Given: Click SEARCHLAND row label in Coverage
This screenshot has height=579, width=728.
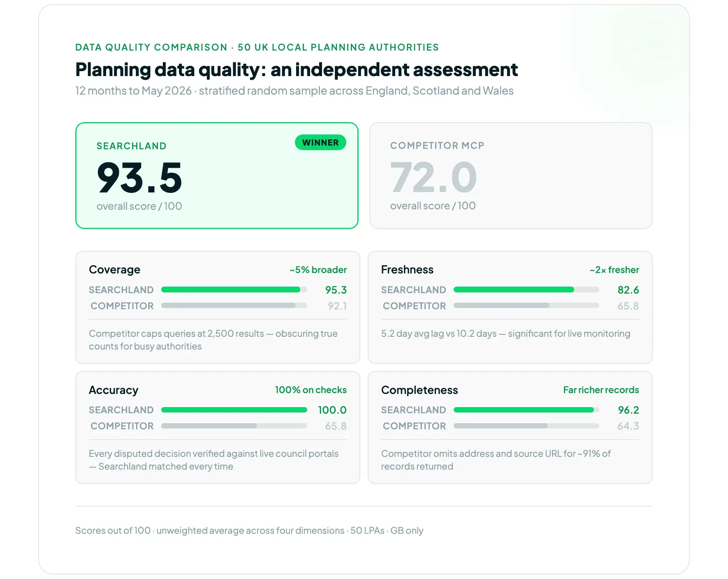Looking at the screenshot, I should coord(121,290).
